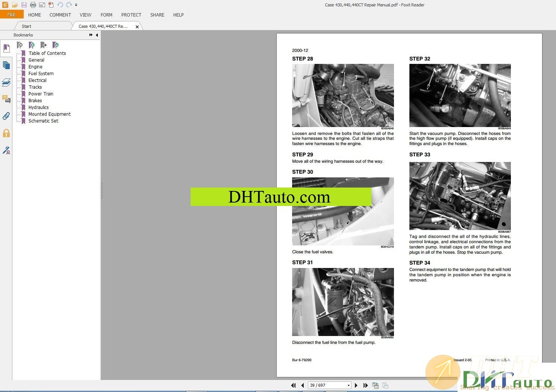Click the collapse all bookmarks icon
The width and height of the screenshot is (556, 392).
click(20, 45)
